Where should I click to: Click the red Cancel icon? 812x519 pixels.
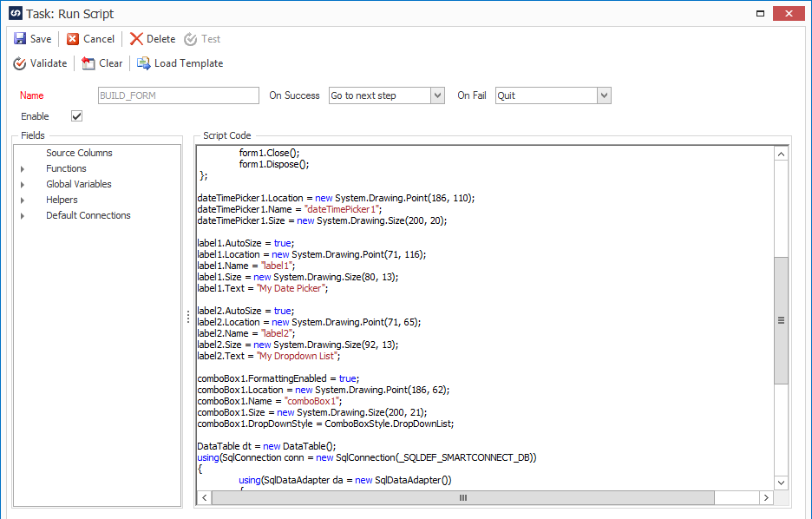[73, 39]
